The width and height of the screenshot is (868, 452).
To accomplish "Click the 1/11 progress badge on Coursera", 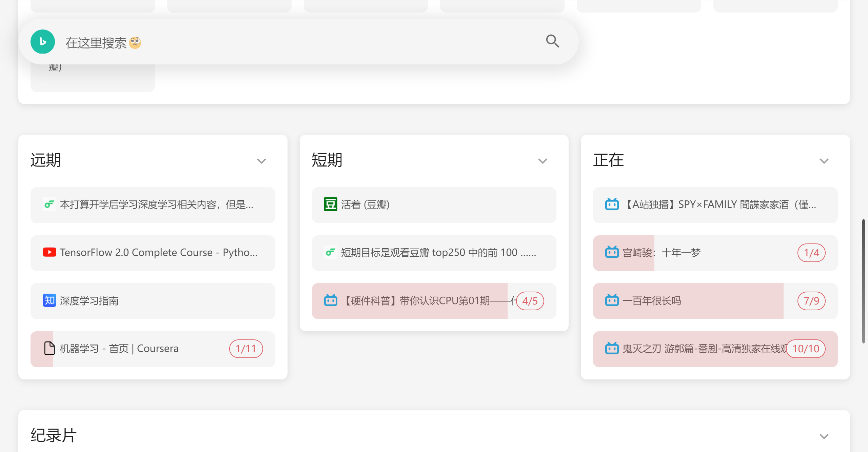I will tap(246, 349).
